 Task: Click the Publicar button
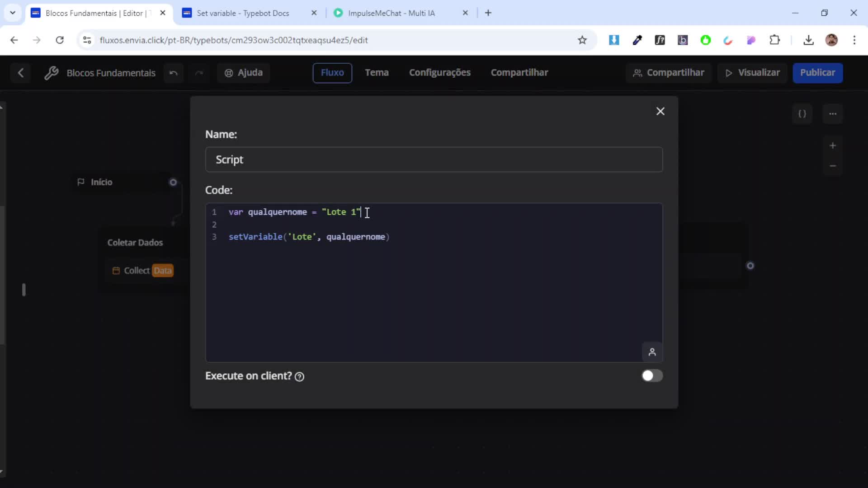(x=818, y=73)
